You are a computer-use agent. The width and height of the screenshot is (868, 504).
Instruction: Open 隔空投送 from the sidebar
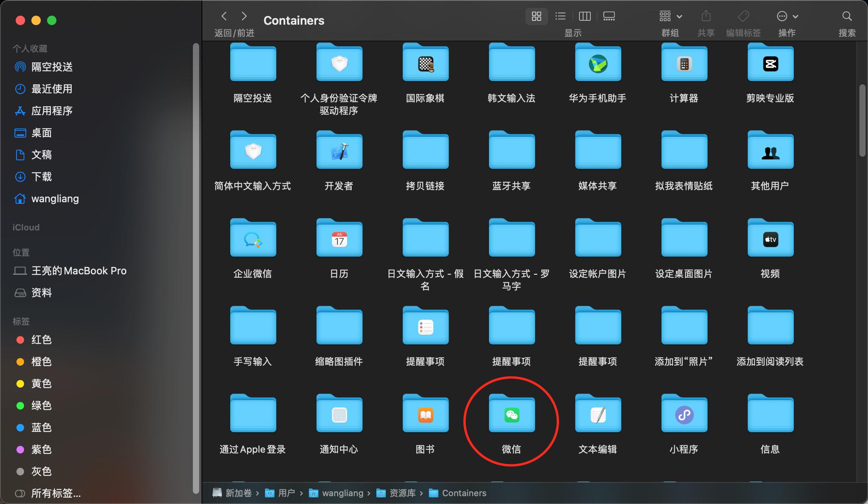tap(52, 67)
